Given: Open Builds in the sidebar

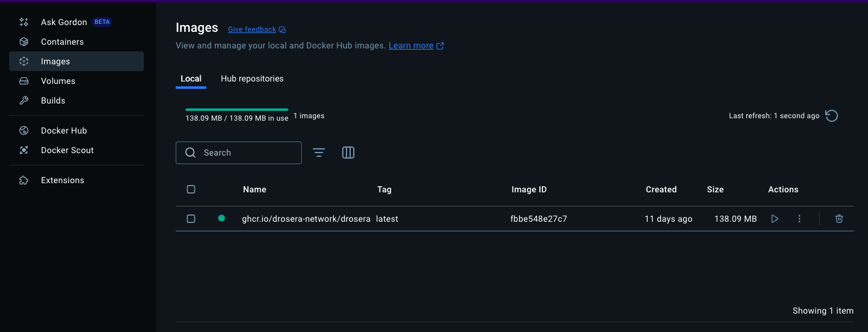Looking at the screenshot, I should (77, 100).
